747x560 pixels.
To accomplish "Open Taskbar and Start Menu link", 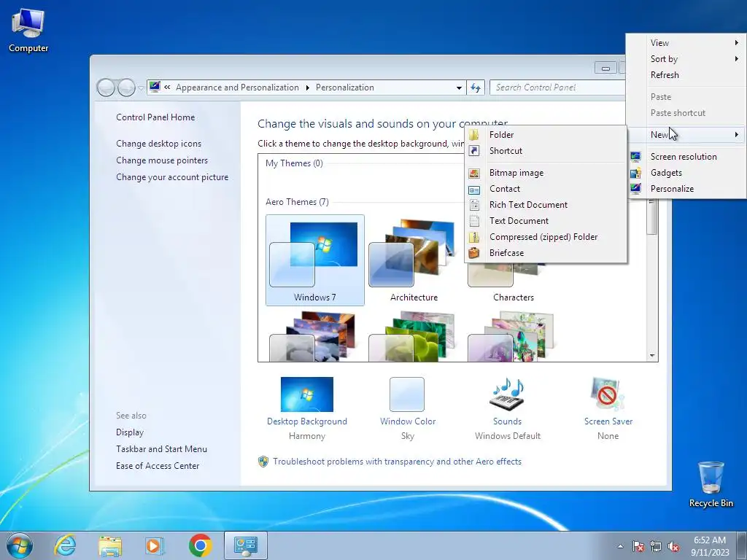I will (x=161, y=449).
